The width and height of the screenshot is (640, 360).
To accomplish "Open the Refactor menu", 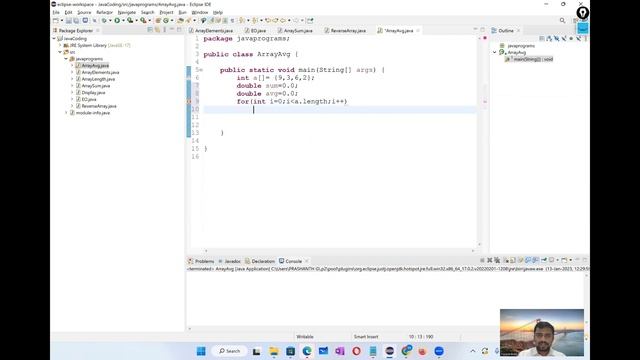I will 104,13.
